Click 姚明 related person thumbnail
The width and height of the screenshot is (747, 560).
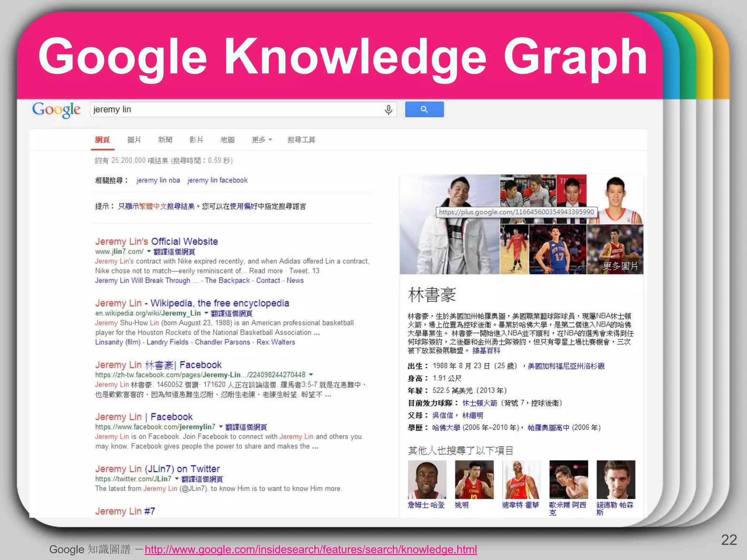coord(474,480)
